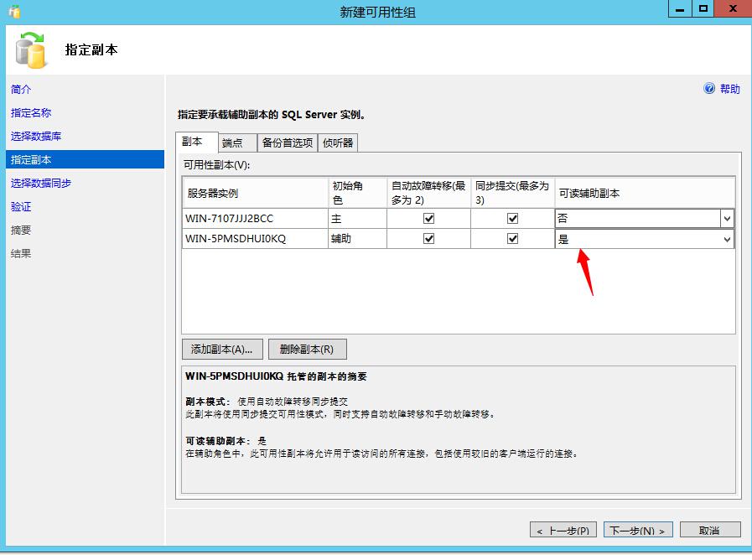The height and width of the screenshot is (560, 752).
Task: Open readable secondary dropdown for WIN-7107JJJ2BCC
Action: click(727, 219)
